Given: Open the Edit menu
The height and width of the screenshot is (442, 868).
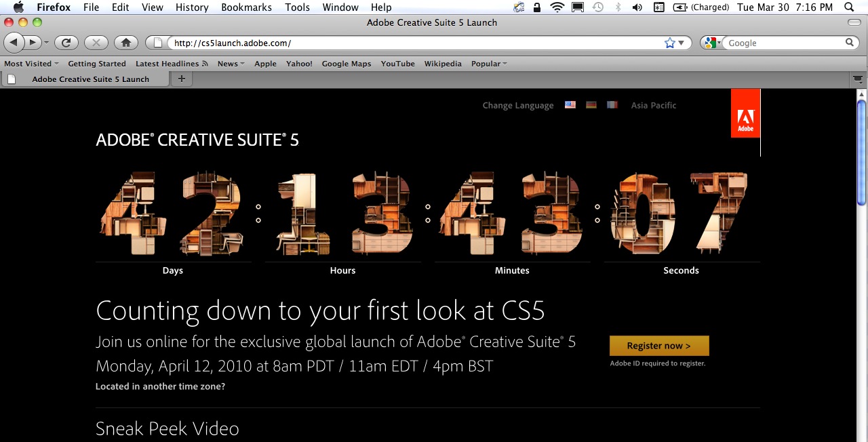Looking at the screenshot, I should coord(121,7).
